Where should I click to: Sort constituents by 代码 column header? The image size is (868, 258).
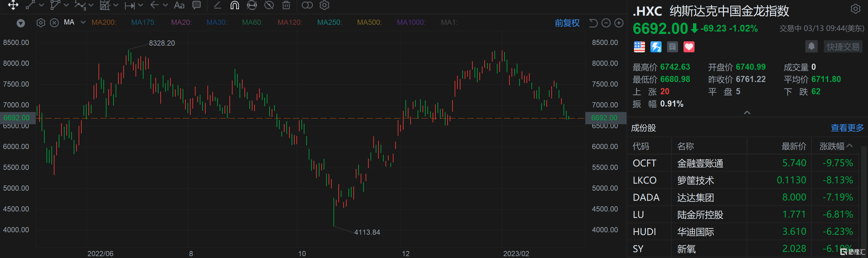click(641, 146)
